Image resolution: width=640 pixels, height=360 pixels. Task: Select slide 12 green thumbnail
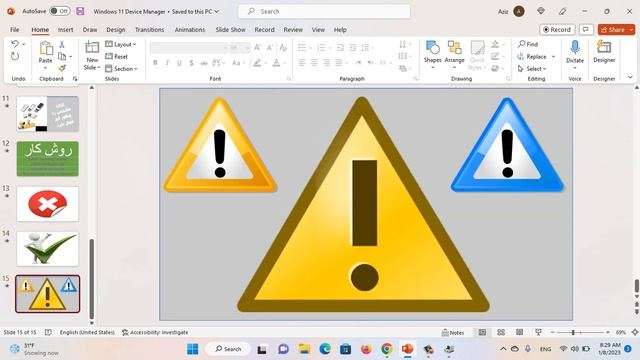[x=48, y=159]
